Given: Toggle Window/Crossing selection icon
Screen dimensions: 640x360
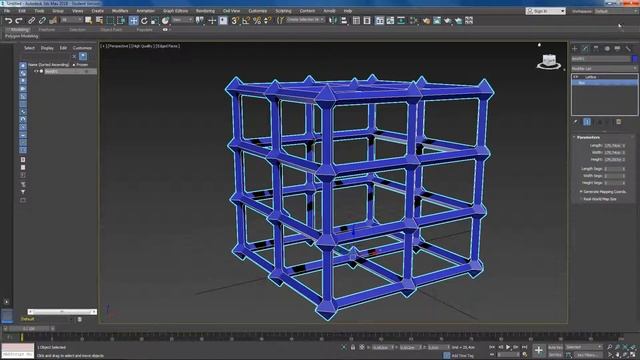Looking at the screenshot, I should 121,20.
